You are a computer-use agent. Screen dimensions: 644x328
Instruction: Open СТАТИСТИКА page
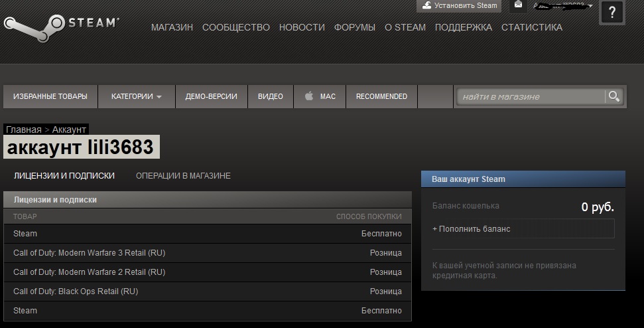point(531,27)
